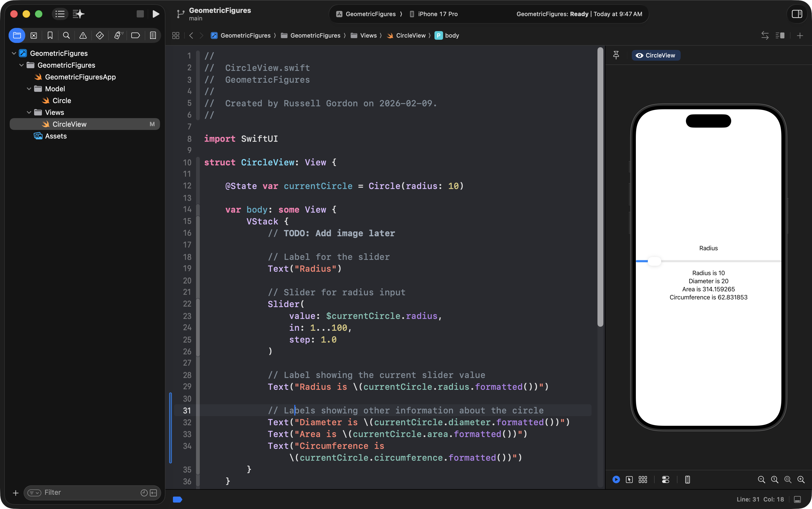Open the Circle model file
This screenshot has width=812, height=509.
61,101
